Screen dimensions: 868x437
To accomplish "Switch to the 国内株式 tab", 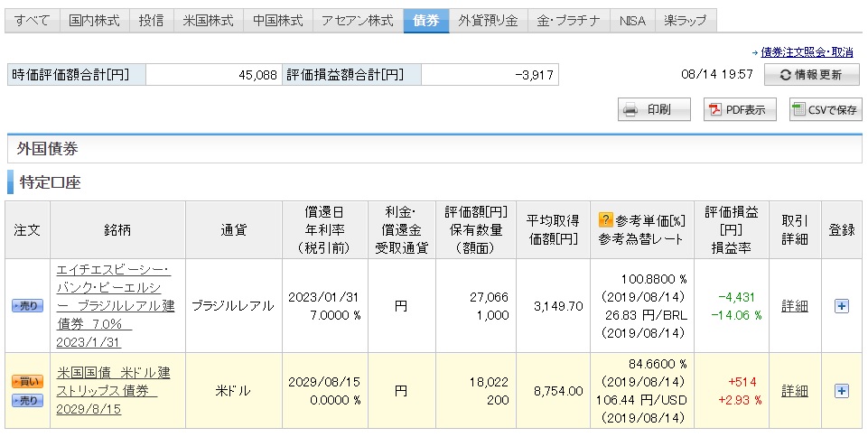I will click(94, 21).
